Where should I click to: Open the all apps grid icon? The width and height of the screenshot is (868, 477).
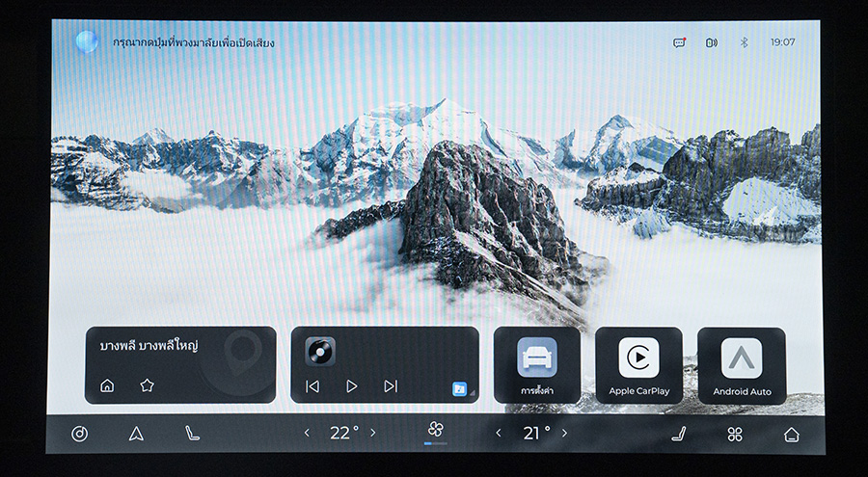(735, 434)
